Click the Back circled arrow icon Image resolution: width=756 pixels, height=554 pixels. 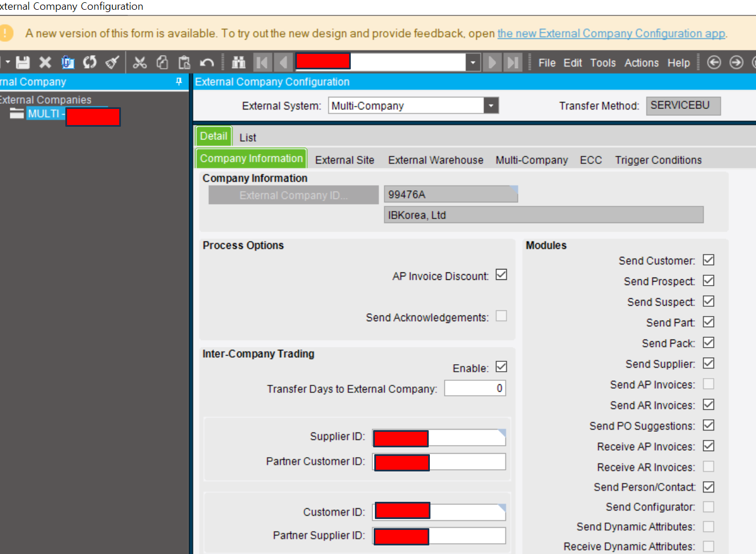point(714,63)
